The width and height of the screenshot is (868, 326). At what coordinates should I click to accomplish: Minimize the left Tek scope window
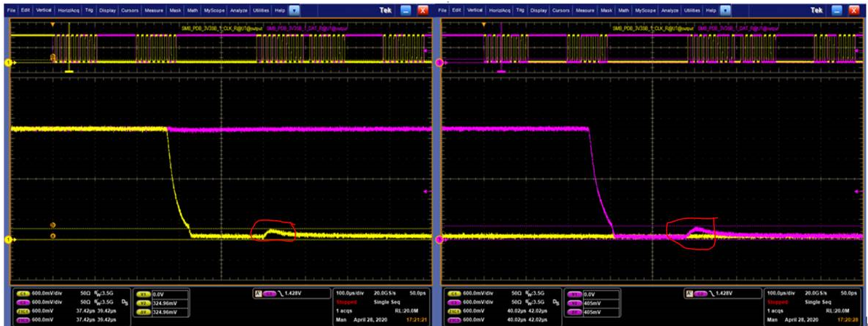[x=407, y=10]
